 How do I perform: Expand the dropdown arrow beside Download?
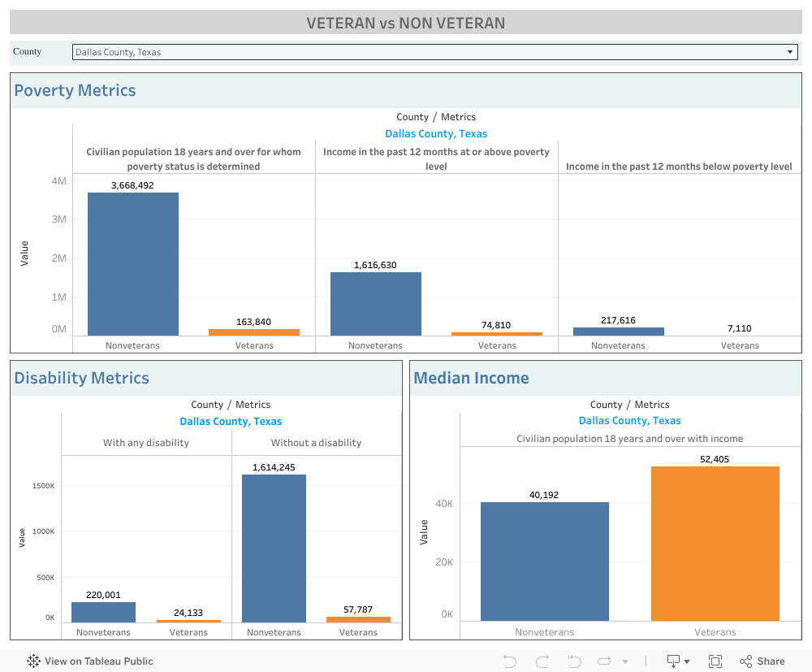[685, 661]
